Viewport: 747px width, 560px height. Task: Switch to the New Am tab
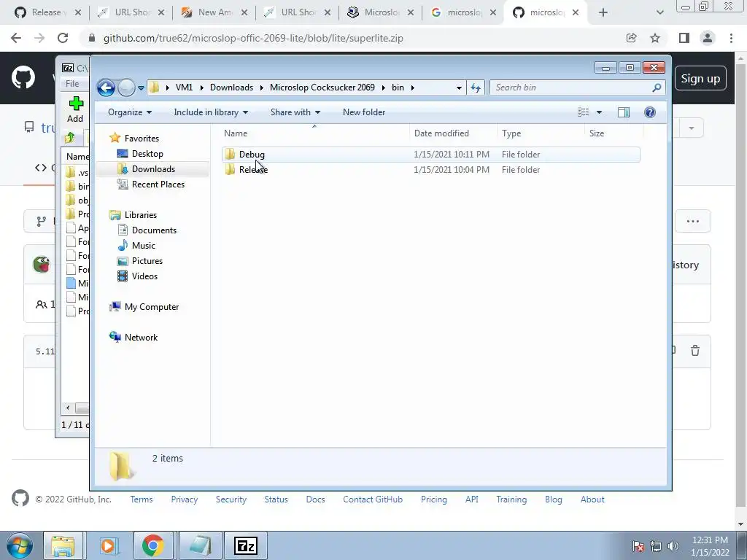click(x=215, y=12)
